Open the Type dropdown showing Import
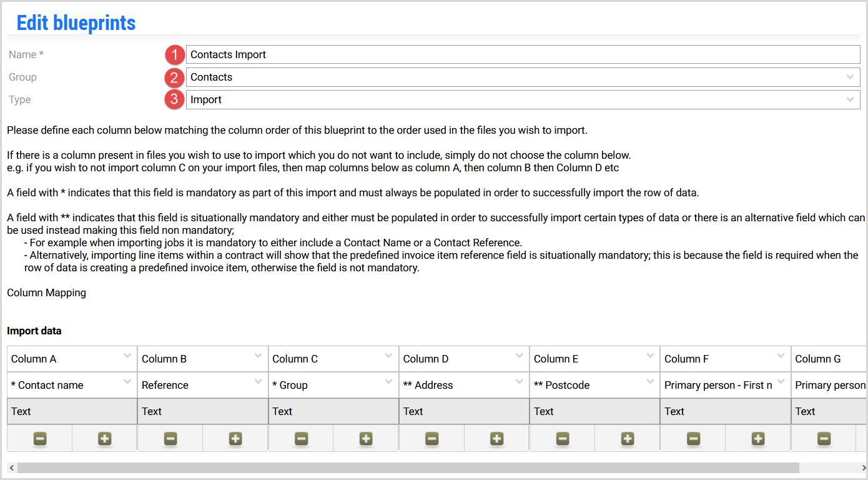The height and width of the screenshot is (480, 868). coord(523,99)
